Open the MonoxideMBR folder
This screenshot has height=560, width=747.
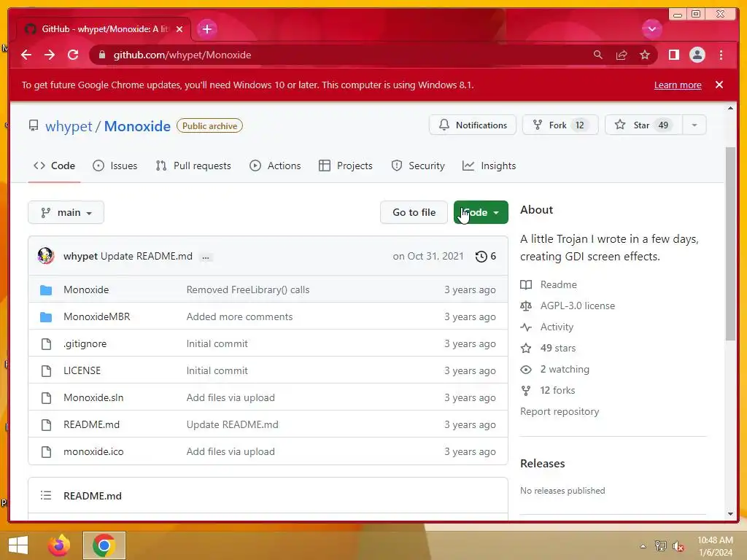(x=97, y=316)
